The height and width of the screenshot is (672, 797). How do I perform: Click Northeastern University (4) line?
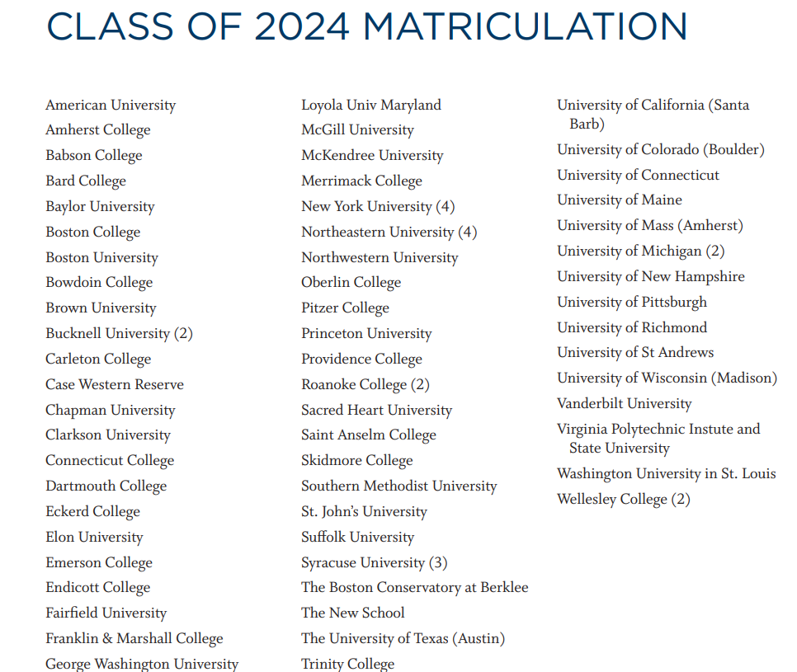pos(389,233)
